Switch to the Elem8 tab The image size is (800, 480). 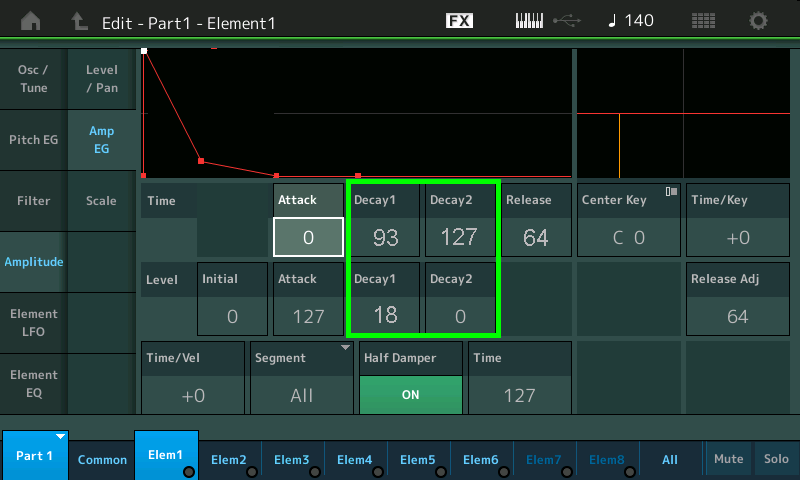(x=607, y=460)
